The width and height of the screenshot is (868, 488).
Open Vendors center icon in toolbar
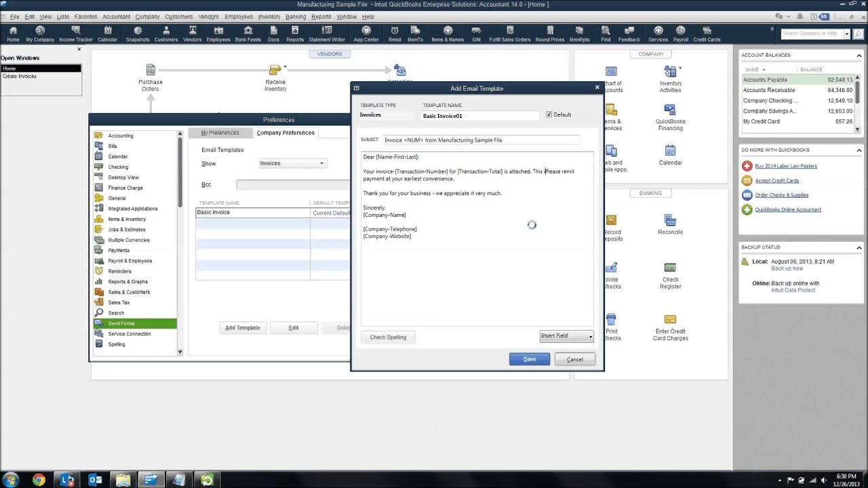193,34
